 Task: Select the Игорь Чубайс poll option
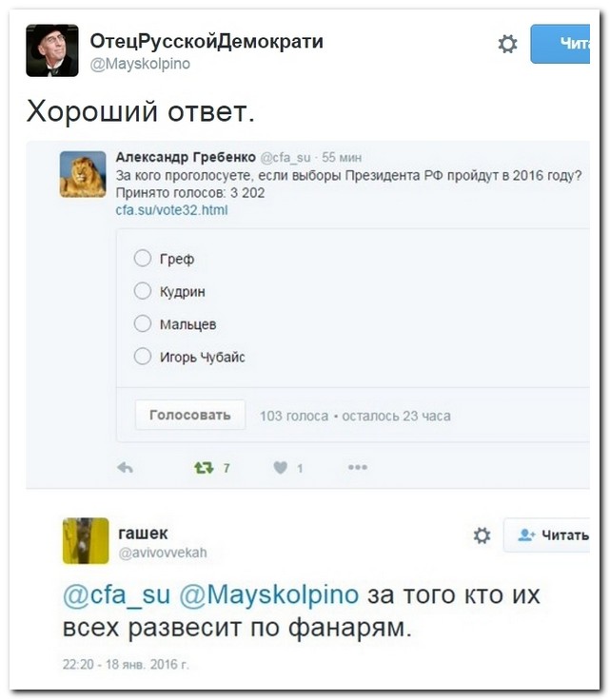(143, 357)
